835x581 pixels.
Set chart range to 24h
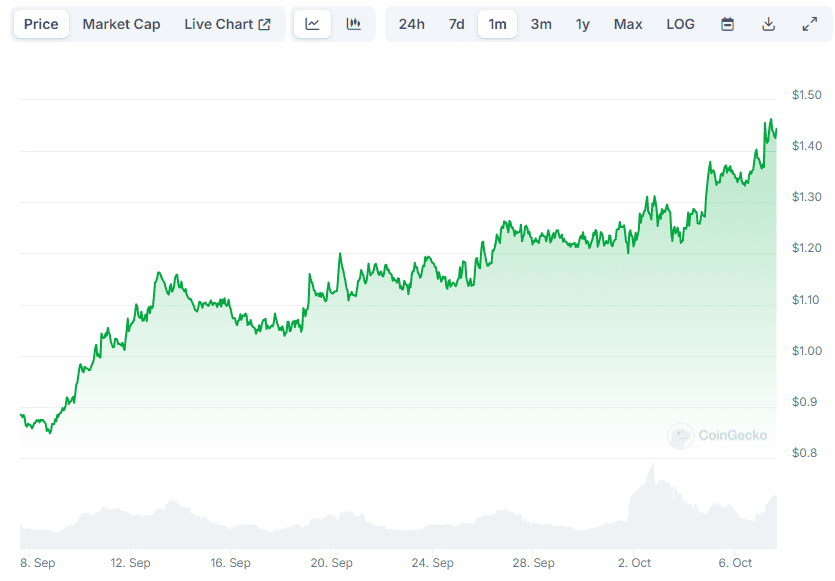click(x=412, y=24)
